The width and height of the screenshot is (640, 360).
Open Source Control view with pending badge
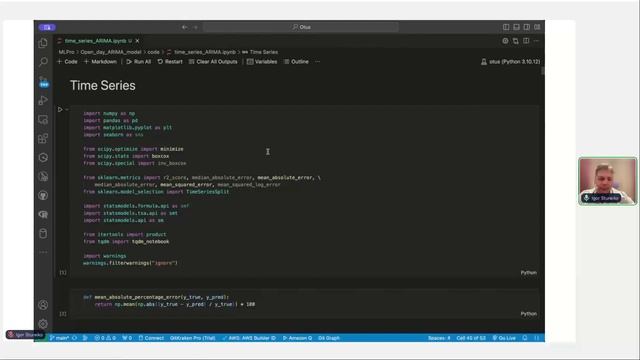point(43,81)
